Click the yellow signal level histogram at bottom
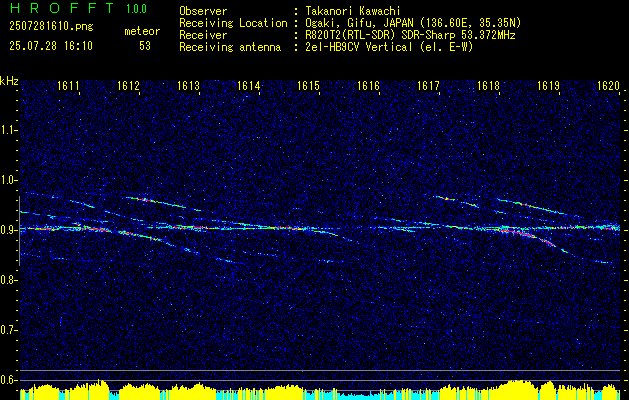The width and height of the screenshot is (629, 400). [x=320, y=390]
